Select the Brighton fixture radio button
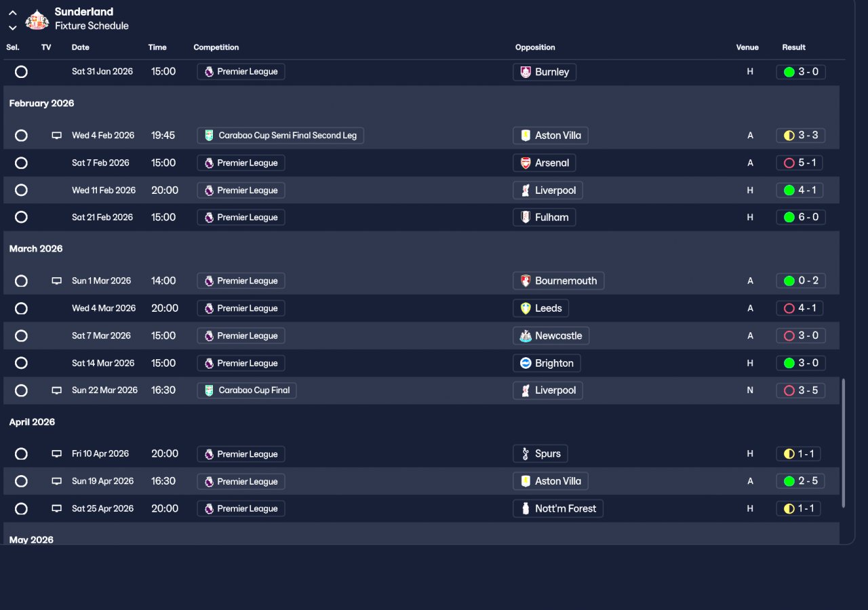Viewport: 868px width, 610px height. click(x=21, y=363)
